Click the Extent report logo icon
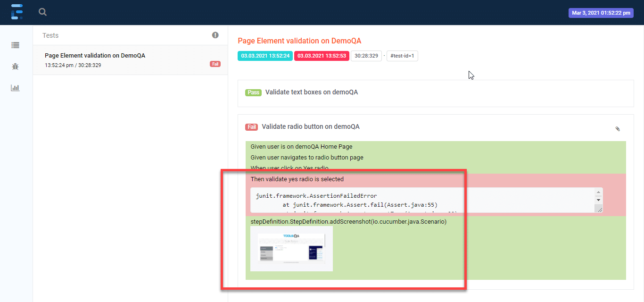Screen dimensions: 644x302 [x=17, y=12]
